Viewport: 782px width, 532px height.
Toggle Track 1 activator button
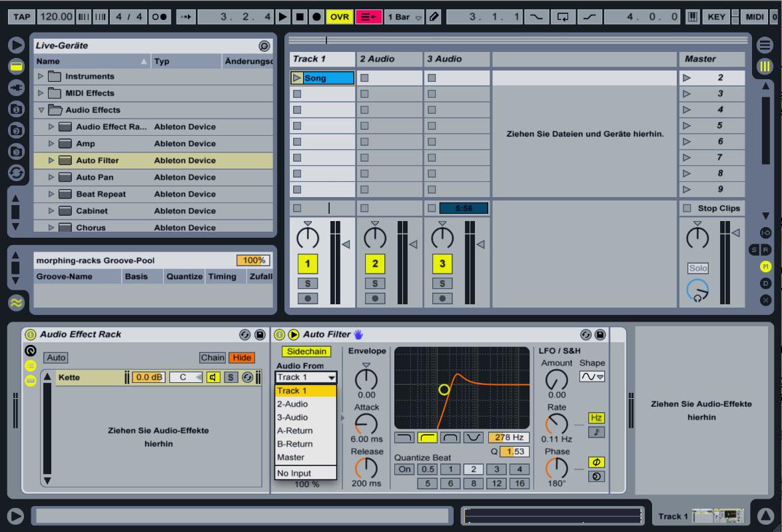pyautogui.click(x=307, y=264)
